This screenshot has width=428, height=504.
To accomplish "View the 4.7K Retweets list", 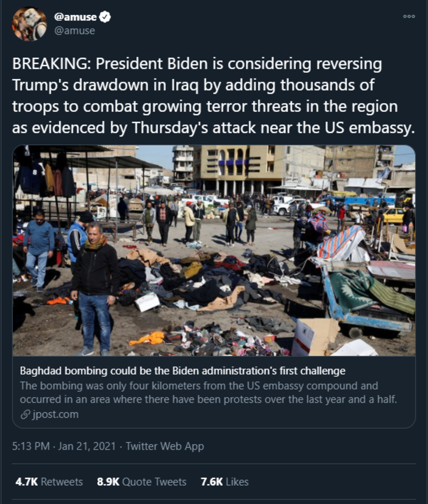I will click(49, 482).
